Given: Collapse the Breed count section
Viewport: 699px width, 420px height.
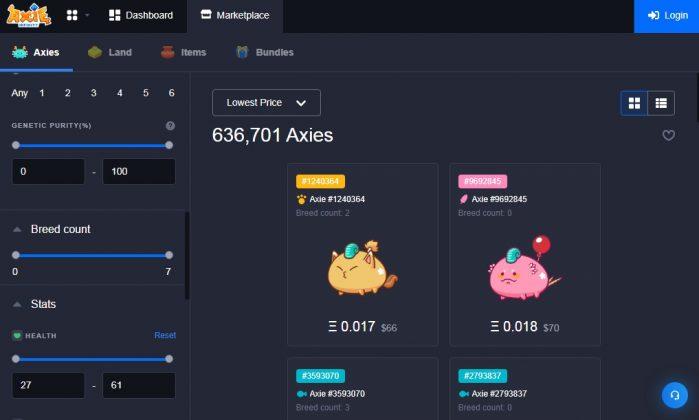Looking at the screenshot, I should [17, 230].
